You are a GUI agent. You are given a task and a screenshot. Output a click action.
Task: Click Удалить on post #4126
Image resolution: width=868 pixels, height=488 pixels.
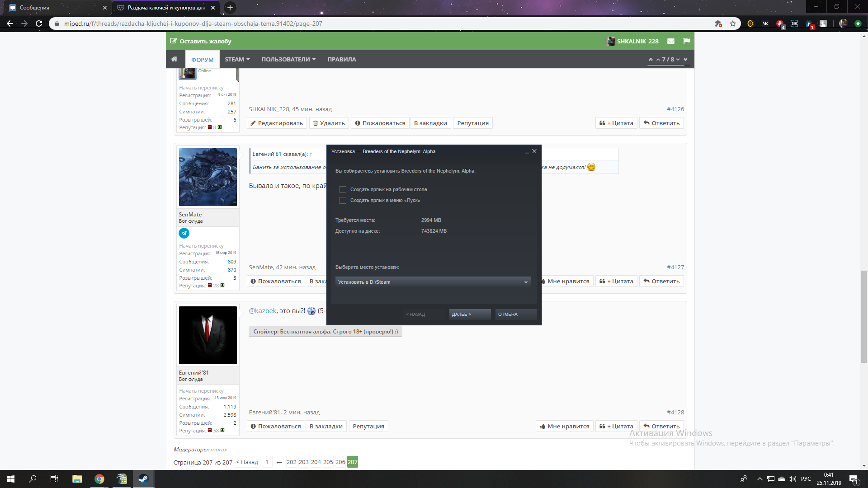(x=329, y=123)
